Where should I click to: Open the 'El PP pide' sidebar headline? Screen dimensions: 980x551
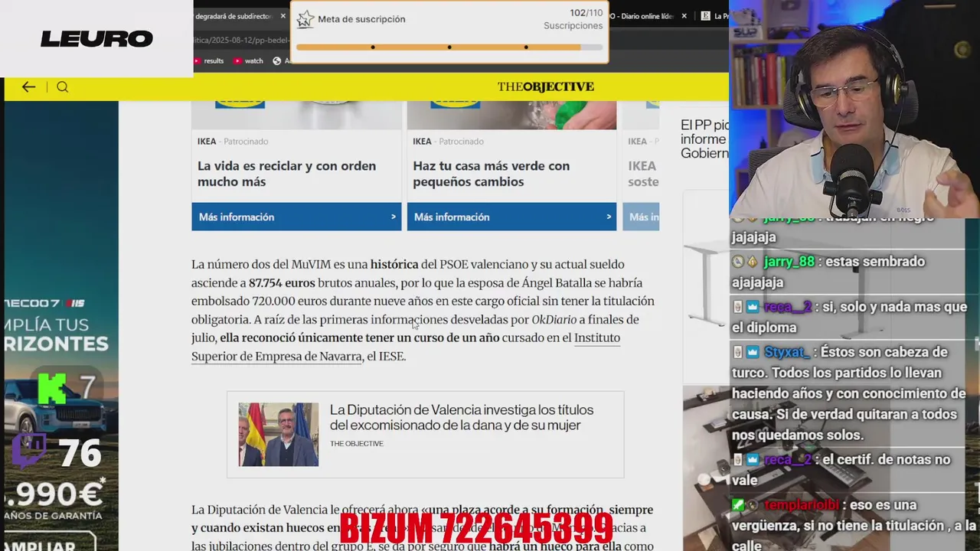click(x=704, y=139)
